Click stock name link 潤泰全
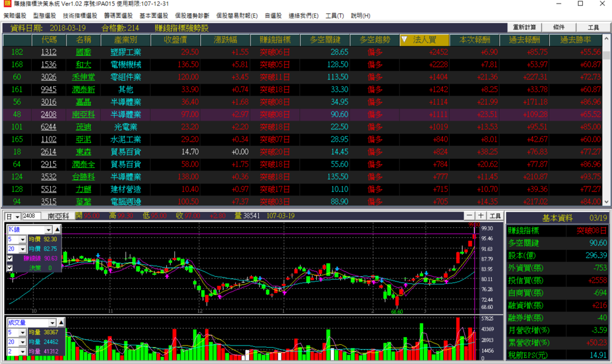This screenshot has width=612, height=364. (83, 164)
